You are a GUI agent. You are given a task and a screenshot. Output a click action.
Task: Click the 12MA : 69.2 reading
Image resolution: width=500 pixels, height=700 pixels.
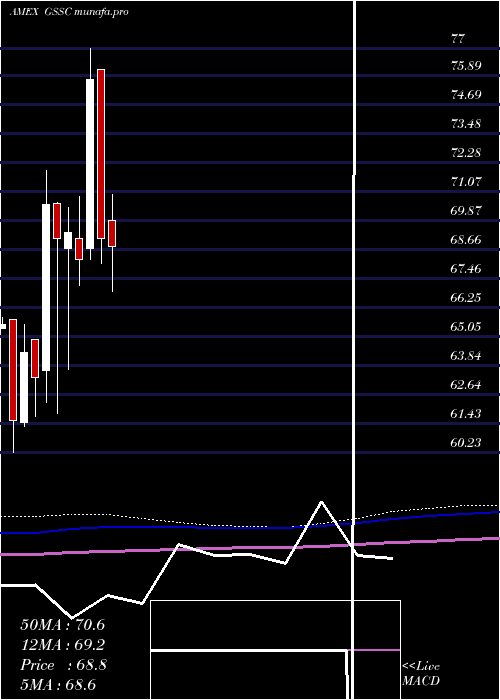pos(63,645)
